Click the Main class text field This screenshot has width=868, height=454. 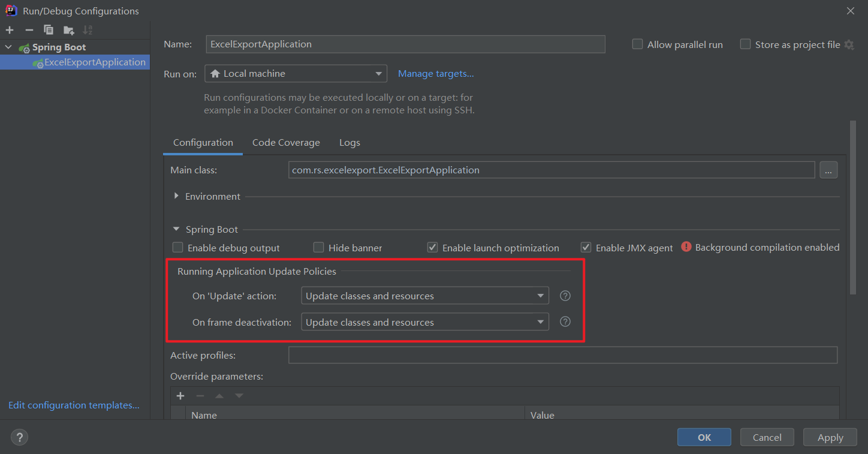[551, 170]
